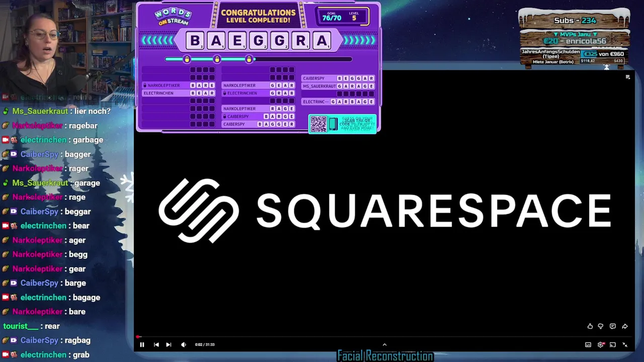
Task: Click the rightmost lock on level progress bar
Action: coord(249,59)
